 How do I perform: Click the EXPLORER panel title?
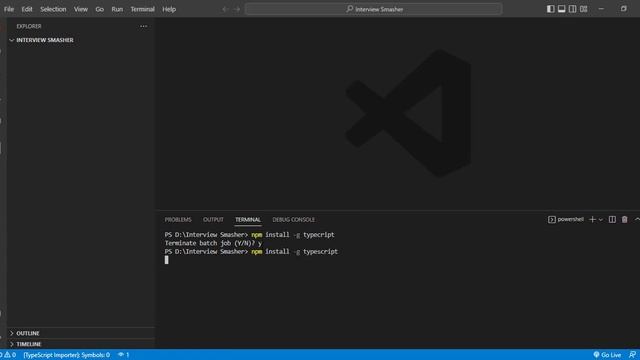[x=29, y=26]
